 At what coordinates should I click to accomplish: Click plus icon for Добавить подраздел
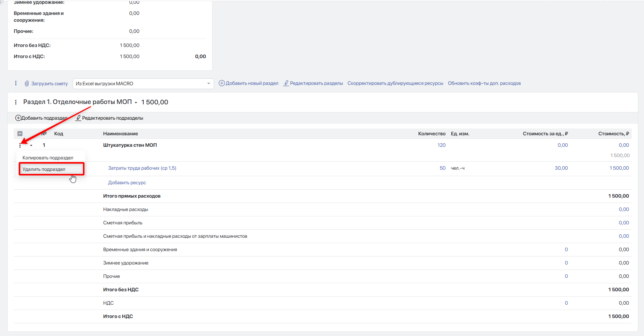(18, 118)
